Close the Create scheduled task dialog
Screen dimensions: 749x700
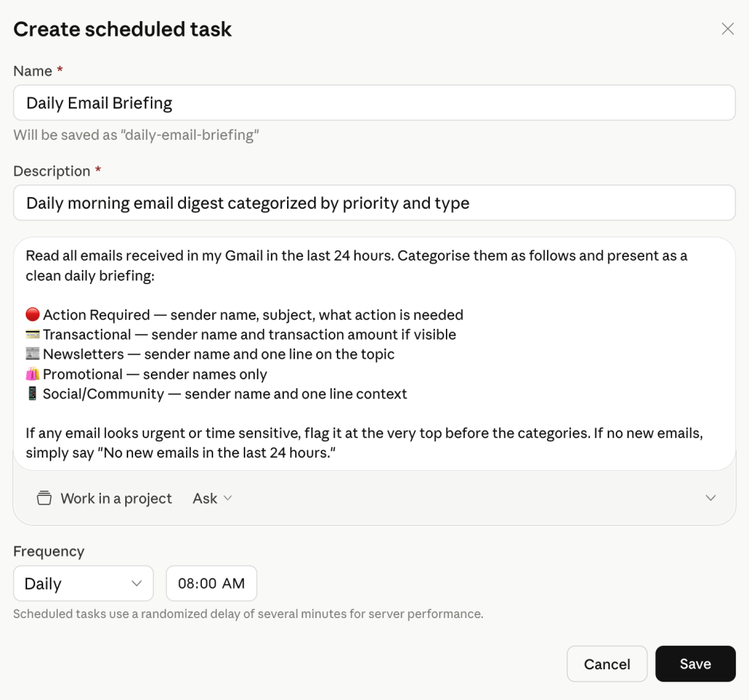click(727, 29)
